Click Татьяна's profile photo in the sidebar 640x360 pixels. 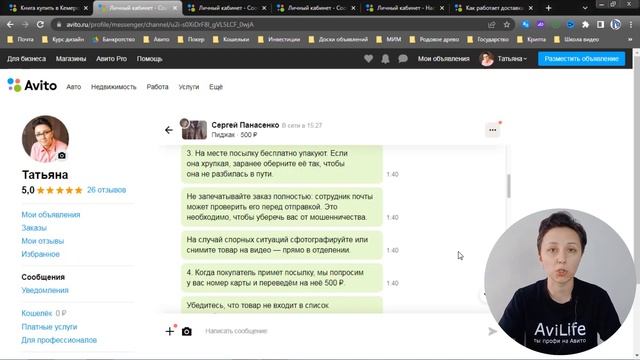[x=45, y=139]
